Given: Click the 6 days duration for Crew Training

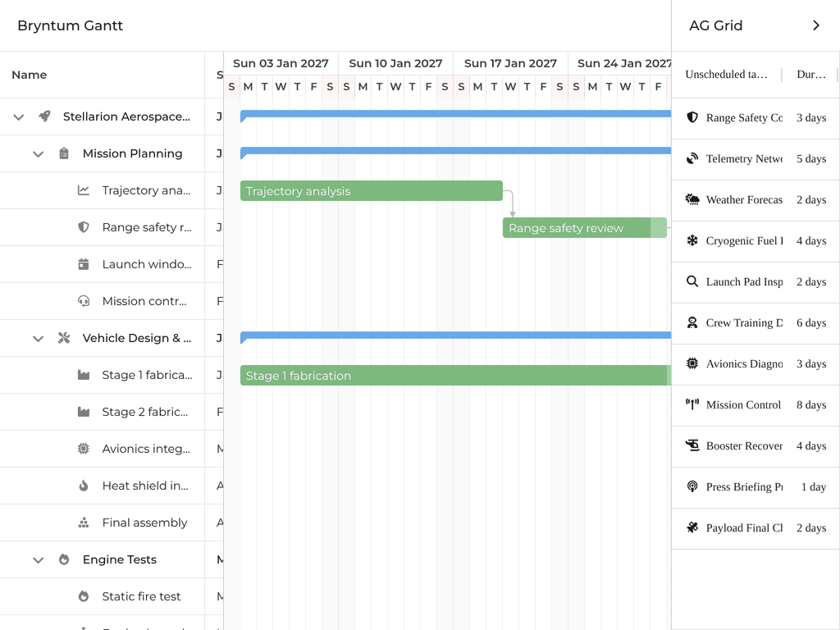Looking at the screenshot, I should pyautogui.click(x=811, y=322).
